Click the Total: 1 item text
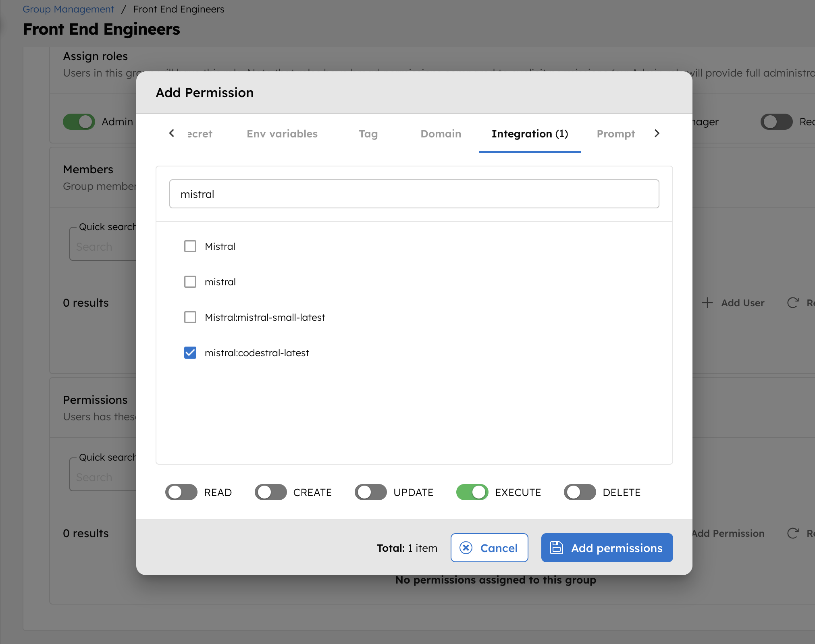The height and width of the screenshot is (644, 815). pos(407,548)
